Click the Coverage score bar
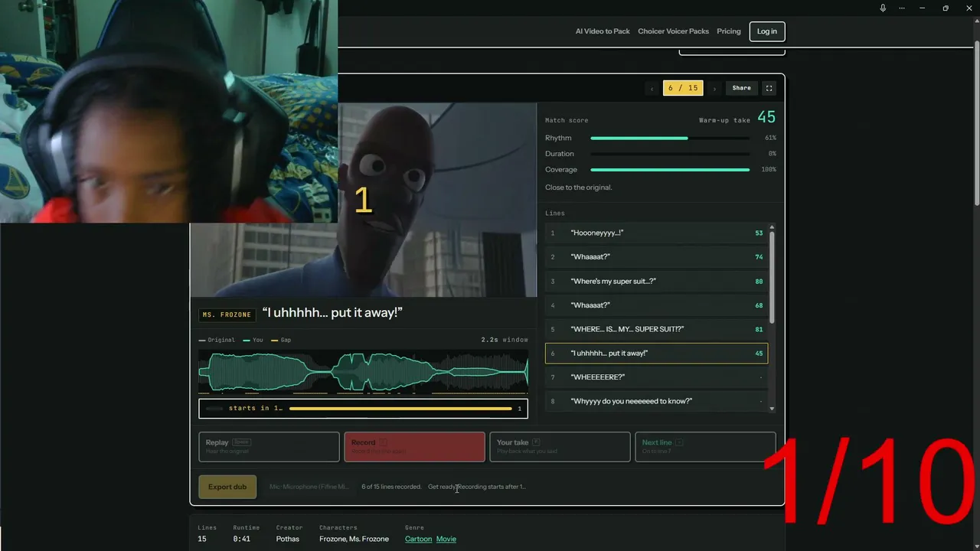The width and height of the screenshot is (980, 551). pyautogui.click(x=670, y=170)
